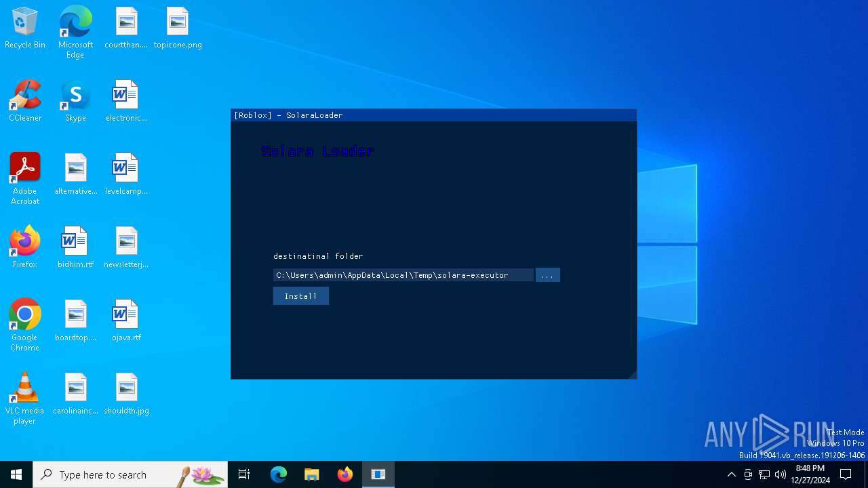The height and width of the screenshot is (488, 868).
Task: Open the taskbar clock and date
Action: point(810,474)
